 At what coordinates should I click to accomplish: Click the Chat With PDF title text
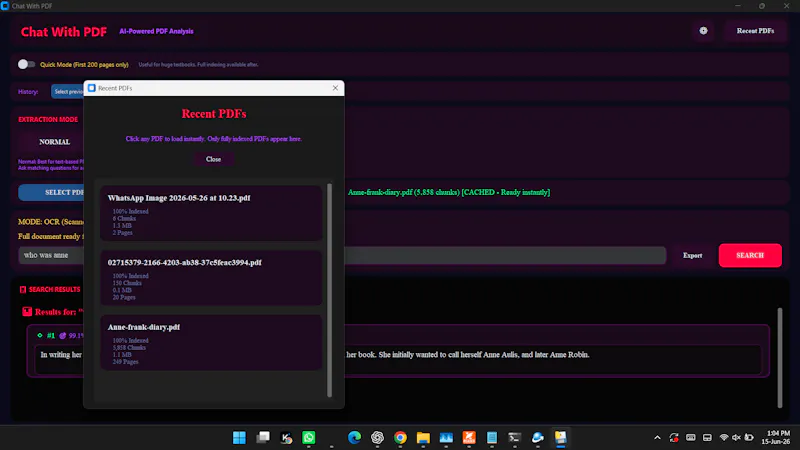point(64,32)
